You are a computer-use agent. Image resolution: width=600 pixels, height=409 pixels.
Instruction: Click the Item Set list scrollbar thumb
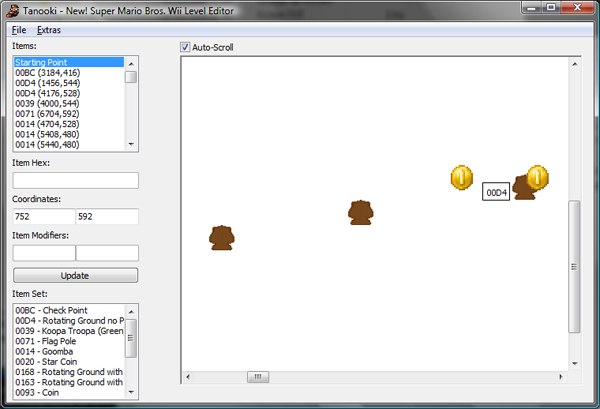pyautogui.click(x=131, y=338)
